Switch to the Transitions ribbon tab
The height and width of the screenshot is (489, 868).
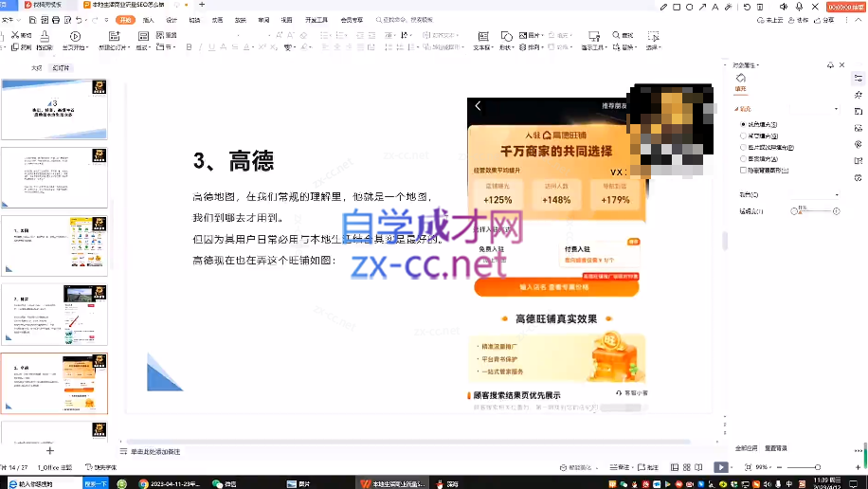coord(194,20)
